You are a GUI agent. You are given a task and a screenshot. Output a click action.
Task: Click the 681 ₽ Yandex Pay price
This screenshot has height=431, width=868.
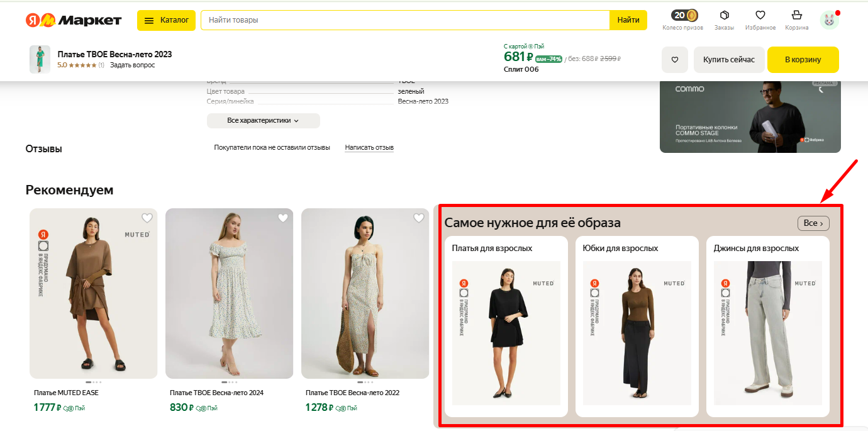(x=519, y=57)
